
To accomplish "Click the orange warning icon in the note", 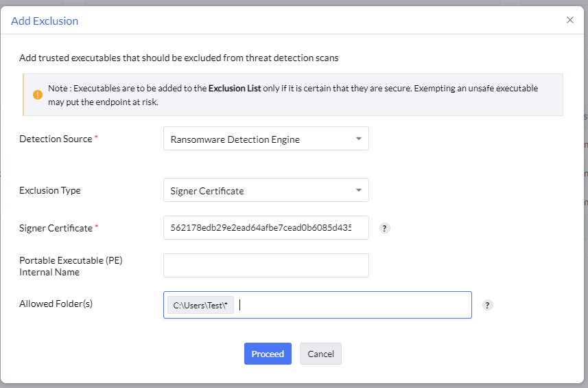I will click(37, 95).
